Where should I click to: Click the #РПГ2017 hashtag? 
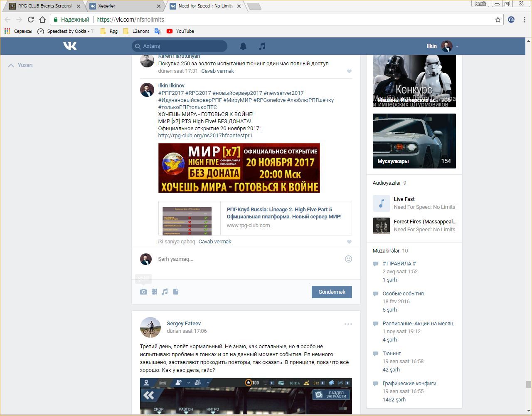[171, 93]
